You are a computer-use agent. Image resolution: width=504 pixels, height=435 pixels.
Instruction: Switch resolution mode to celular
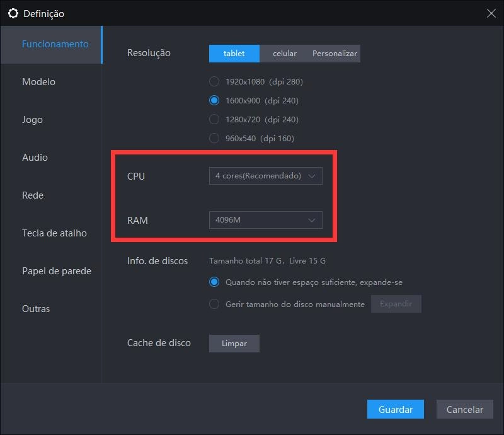pyautogui.click(x=284, y=54)
